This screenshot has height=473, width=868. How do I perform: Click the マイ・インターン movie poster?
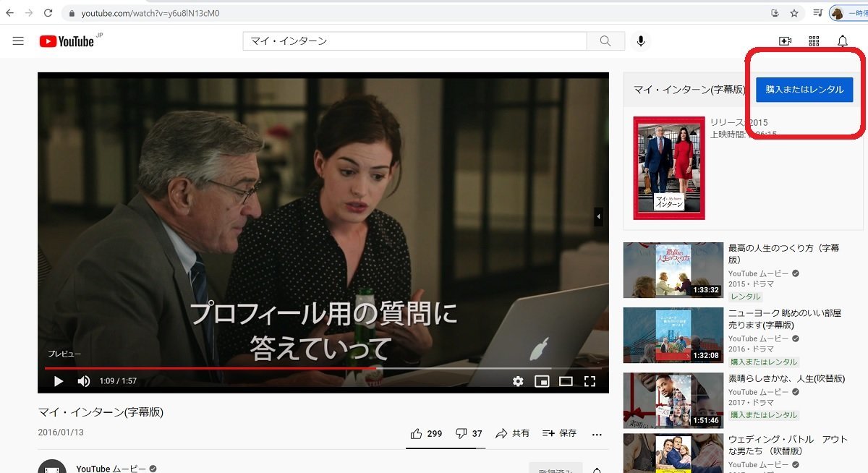(x=669, y=168)
